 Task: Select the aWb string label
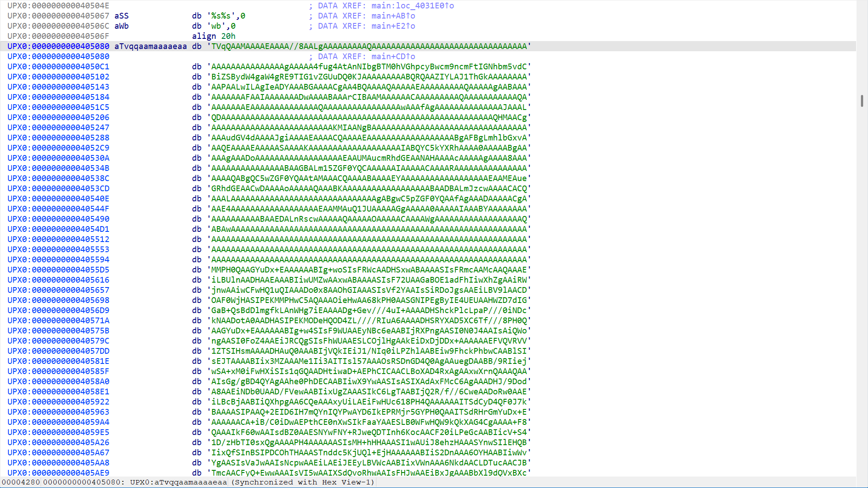[121, 26]
